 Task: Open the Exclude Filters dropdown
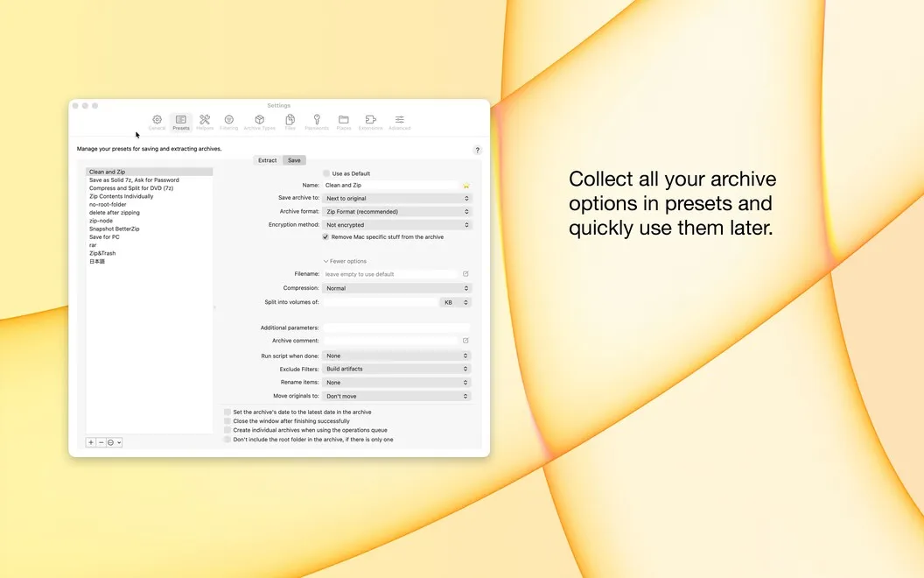click(x=396, y=369)
